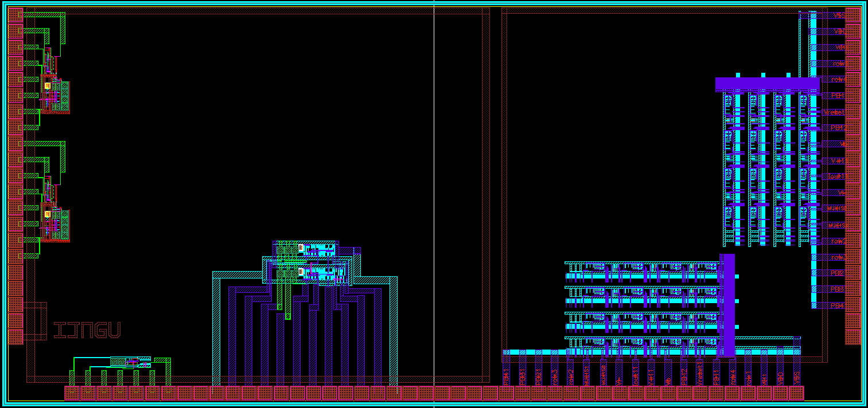This screenshot has height=408, width=868.
Task: Click the thick purple vertical bus beside the row array
Action: 727,304
